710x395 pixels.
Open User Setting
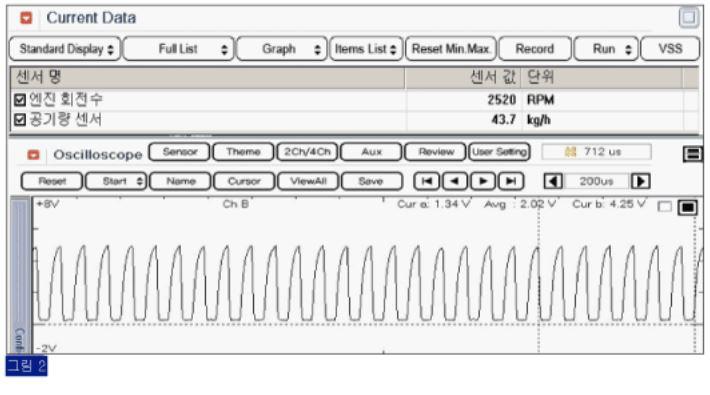[x=499, y=152]
